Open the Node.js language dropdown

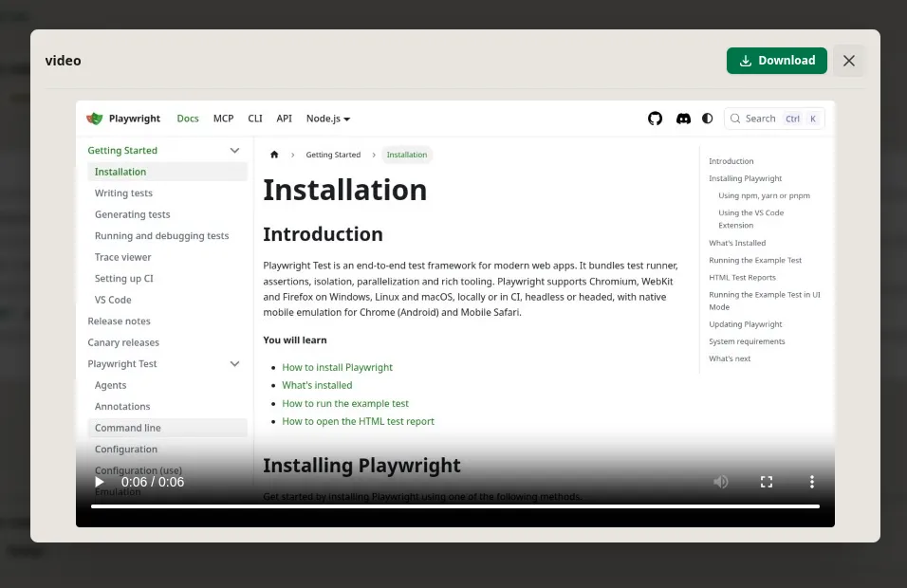pos(328,119)
